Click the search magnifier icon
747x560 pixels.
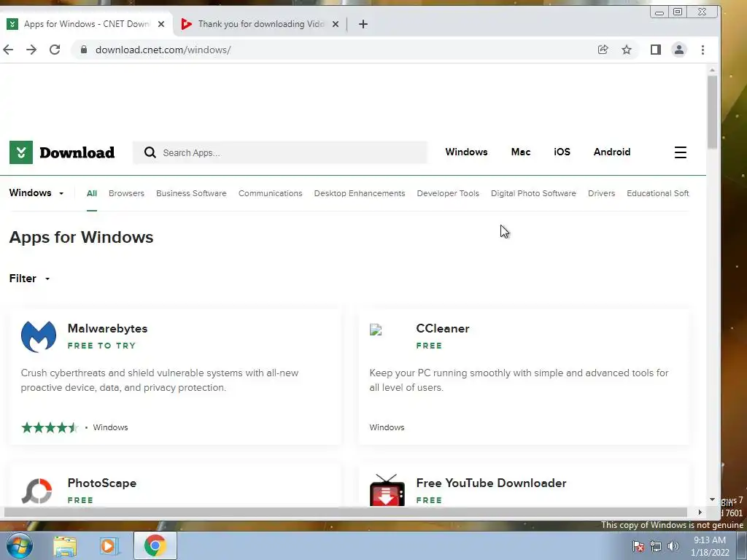click(150, 152)
